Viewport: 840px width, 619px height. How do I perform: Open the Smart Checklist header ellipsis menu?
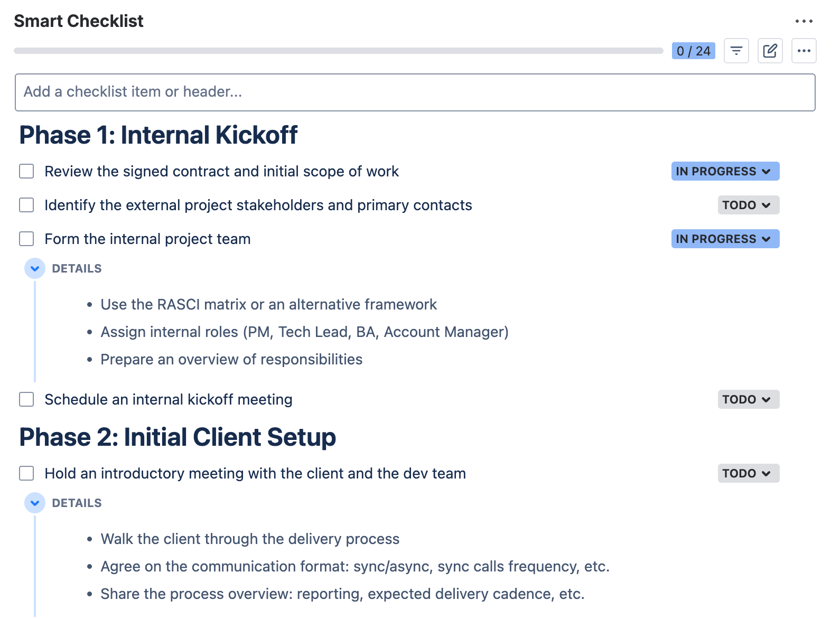click(804, 21)
